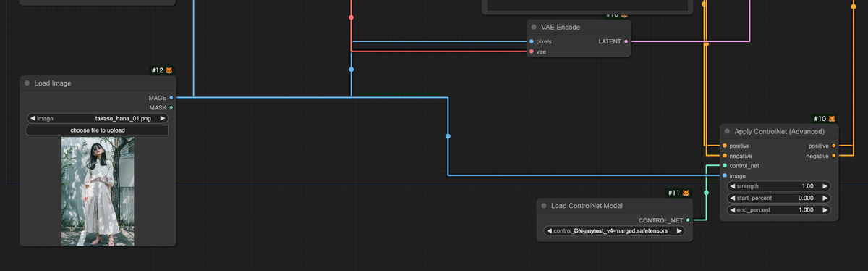The width and height of the screenshot is (868, 271).
Task: Click the Apply ControlNet (Advanced) title
Action: pyautogui.click(x=780, y=131)
